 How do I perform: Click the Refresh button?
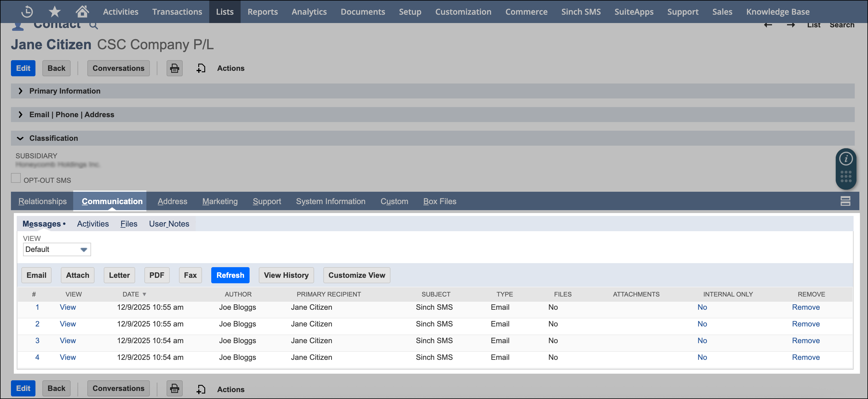230,275
